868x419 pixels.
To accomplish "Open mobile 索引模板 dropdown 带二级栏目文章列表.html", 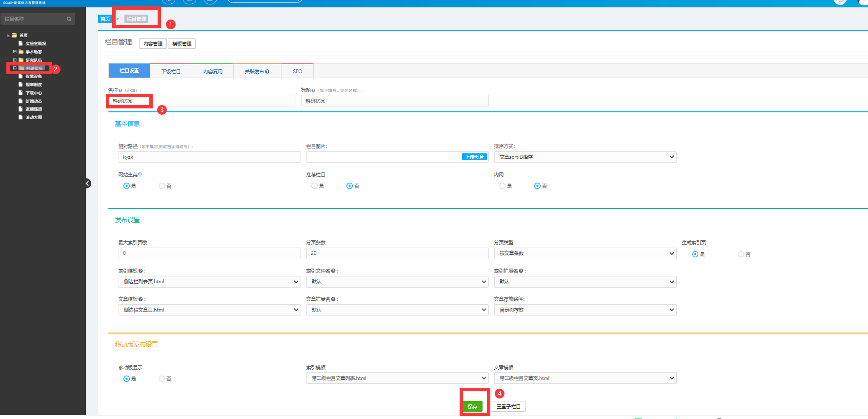I will coord(397,378).
